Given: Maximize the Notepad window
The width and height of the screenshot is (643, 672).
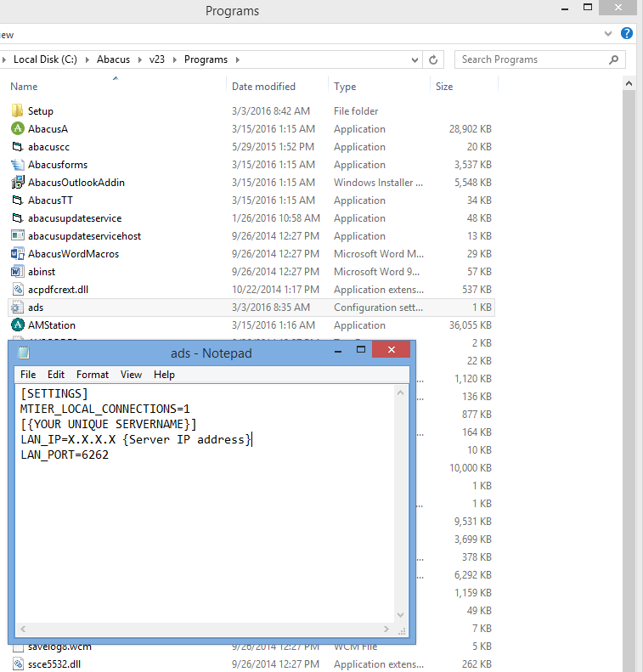Looking at the screenshot, I should 361,350.
